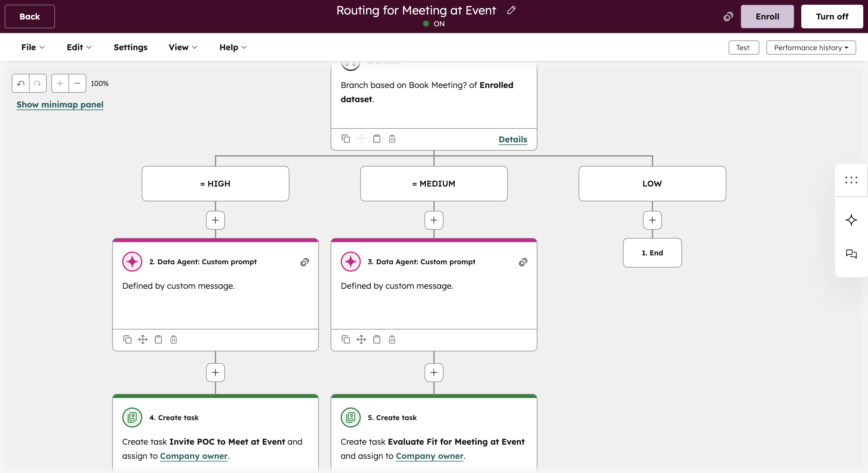
Task: Open the Performance history dropdown
Action: pos(811,48)
